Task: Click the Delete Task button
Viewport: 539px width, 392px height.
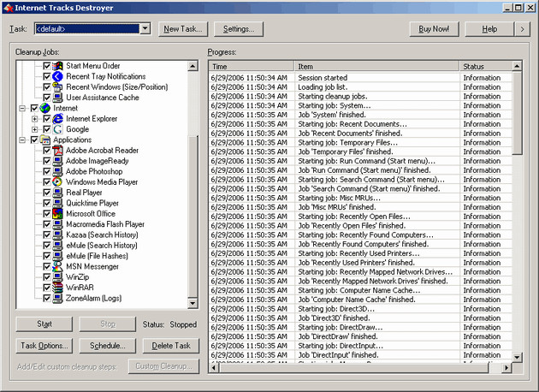Action: [171, 346]
